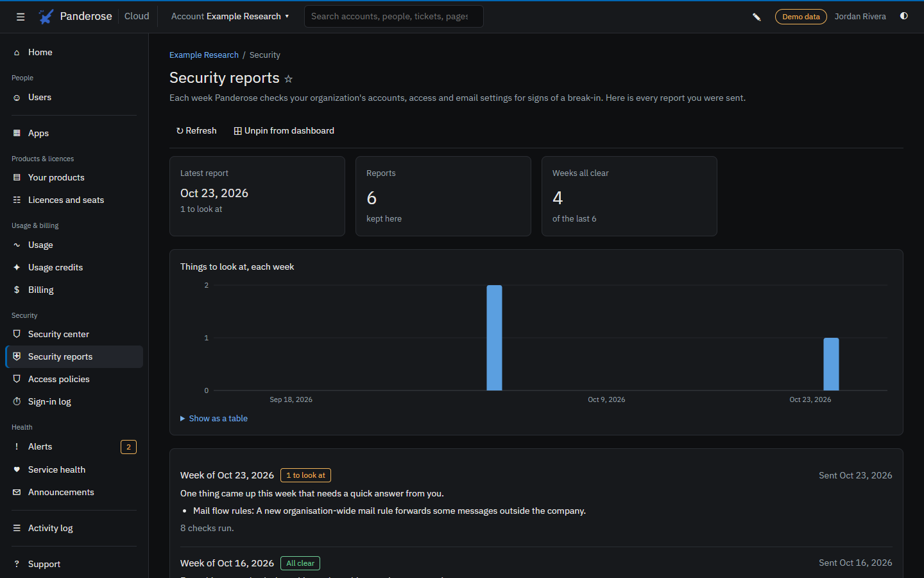Toggle the dark/light theme icon

904,16
